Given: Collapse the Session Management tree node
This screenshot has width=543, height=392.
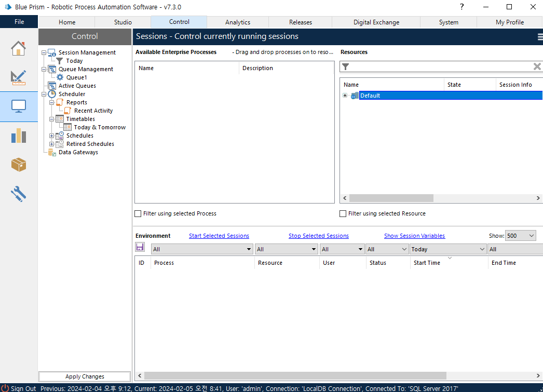Looking at the screenshot, I should (x=44, y=52).
